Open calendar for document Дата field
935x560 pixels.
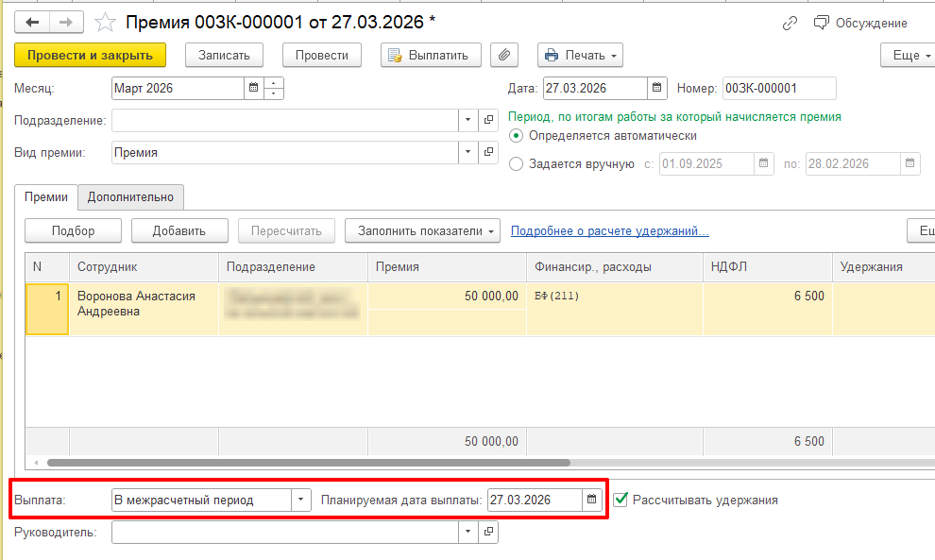(657, 89)
